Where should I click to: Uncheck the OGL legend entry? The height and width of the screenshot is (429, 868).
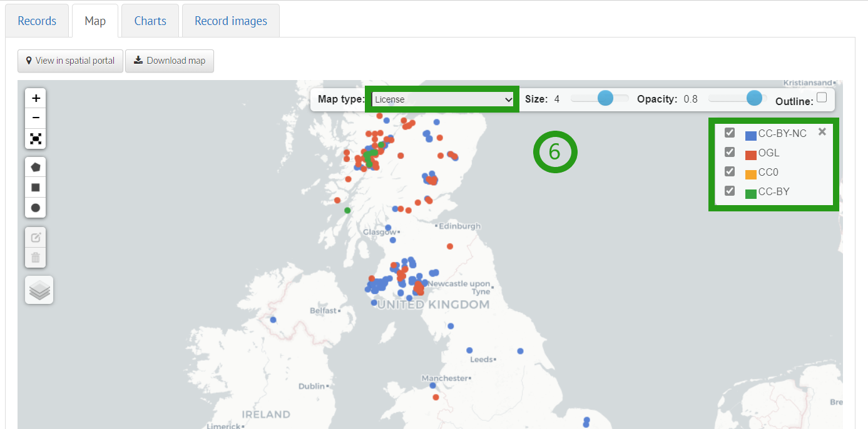pos(729,152)
